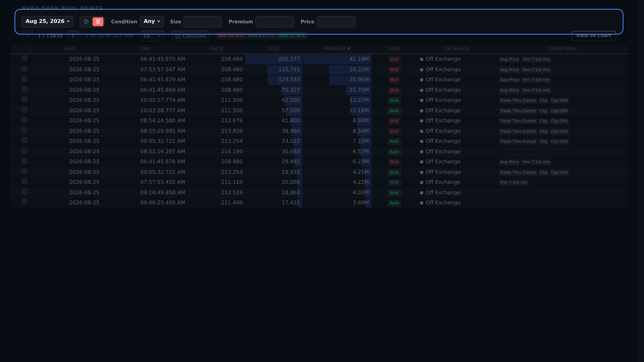Click the Mid 65.3% badge
Viewport: 644px width, 362px height.
click(x=261, y=36)
